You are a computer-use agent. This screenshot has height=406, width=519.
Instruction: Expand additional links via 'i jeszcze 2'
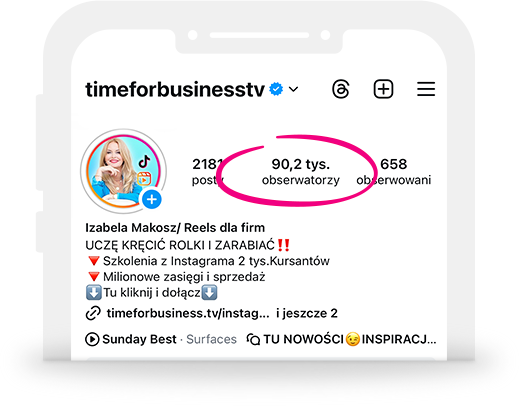[x=307, y=313]
